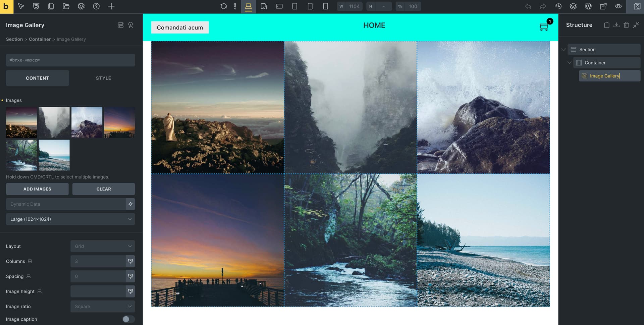Viewport: 644px width, 325px height.
Task: Click the plus icon to add element
Action: pyautogui.click(x=111, y=6)
